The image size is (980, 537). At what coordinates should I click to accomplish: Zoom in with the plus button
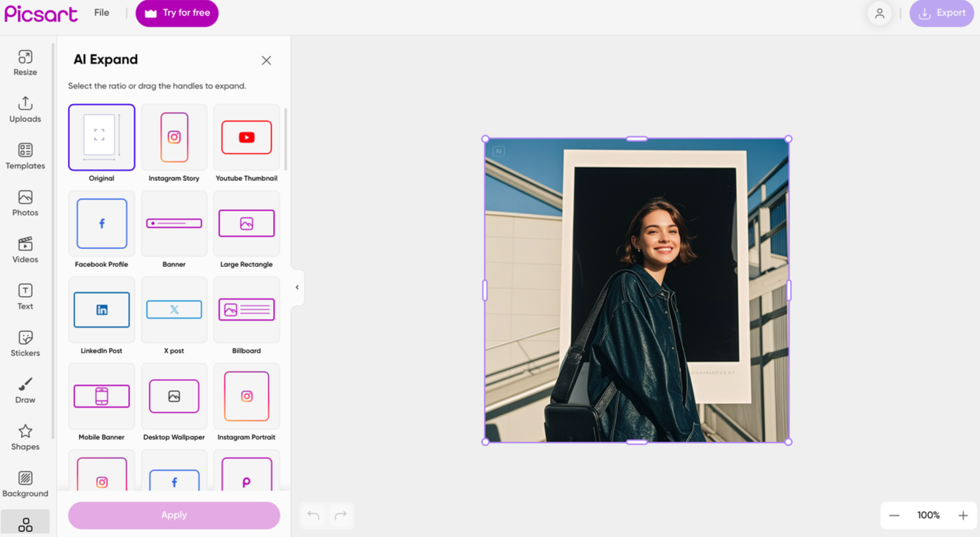pos(963,515)
